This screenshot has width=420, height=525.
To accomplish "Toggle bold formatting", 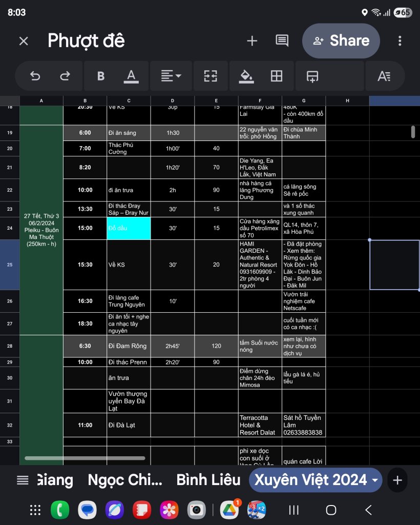I will [x=101, y=76].
